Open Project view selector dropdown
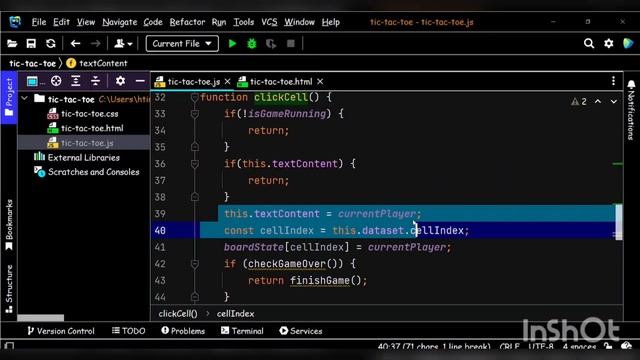The height and width of the screenshot is (360, 640). coord(36,81)
